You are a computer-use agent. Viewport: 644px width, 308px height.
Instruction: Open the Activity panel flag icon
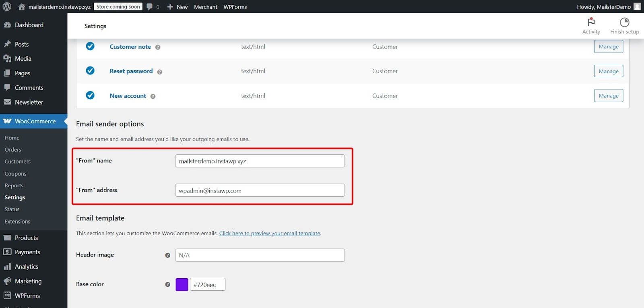point(591,22)
